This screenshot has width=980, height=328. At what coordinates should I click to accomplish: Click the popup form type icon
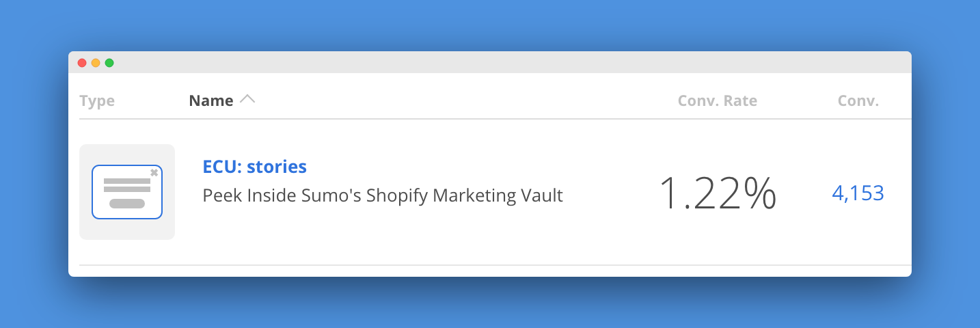126,192
